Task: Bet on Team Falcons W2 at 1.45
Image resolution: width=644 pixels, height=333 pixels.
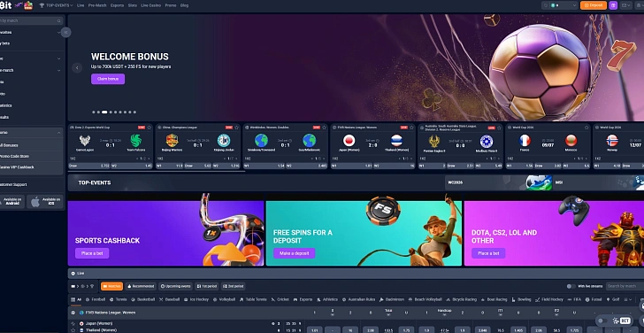Action: point(132,166)
